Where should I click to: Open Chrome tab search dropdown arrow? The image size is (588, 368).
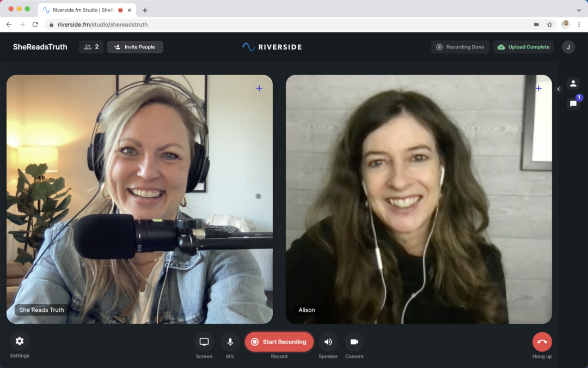[x=579, y=10]
